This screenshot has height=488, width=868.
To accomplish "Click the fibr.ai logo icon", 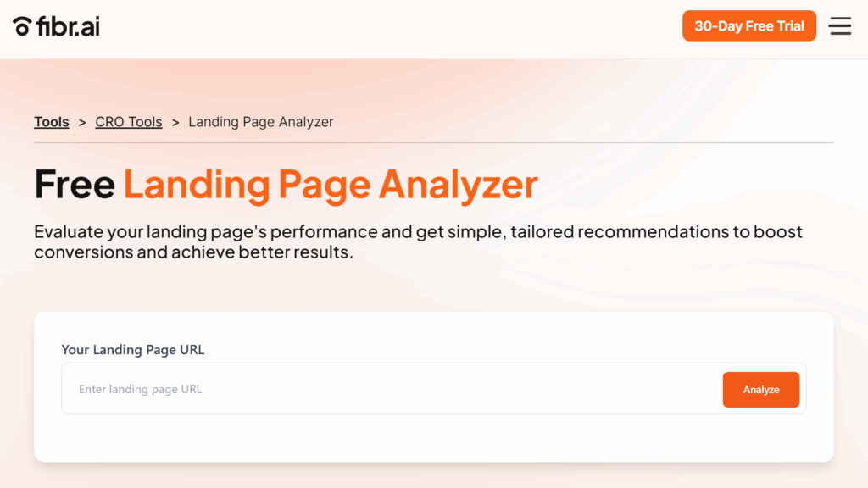I will (x=23, y=26).
